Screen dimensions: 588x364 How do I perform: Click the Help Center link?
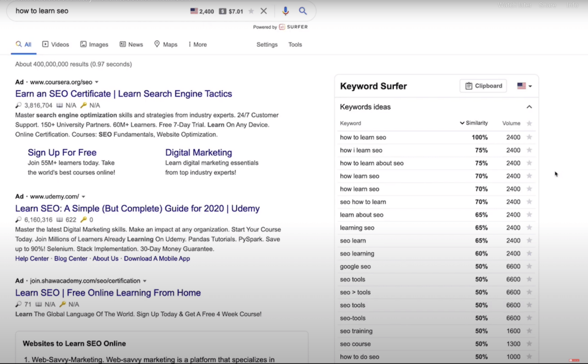pos(32,259)
